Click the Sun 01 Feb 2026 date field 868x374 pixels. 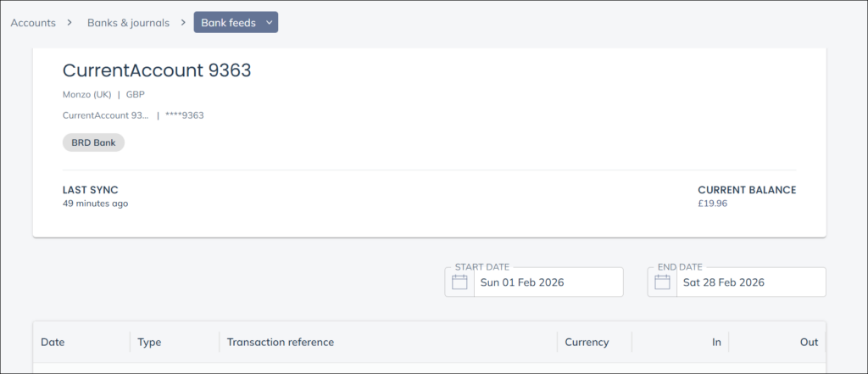tap(521, 282)
